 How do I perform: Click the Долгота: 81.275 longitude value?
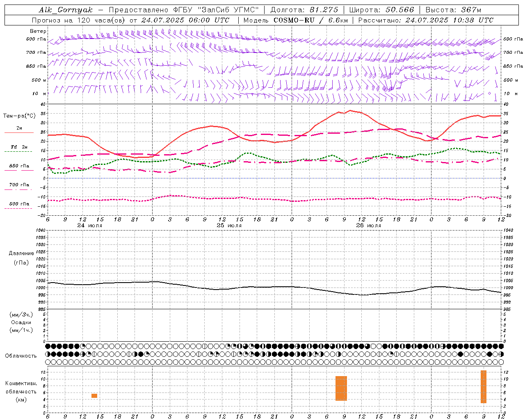point(304,10)
